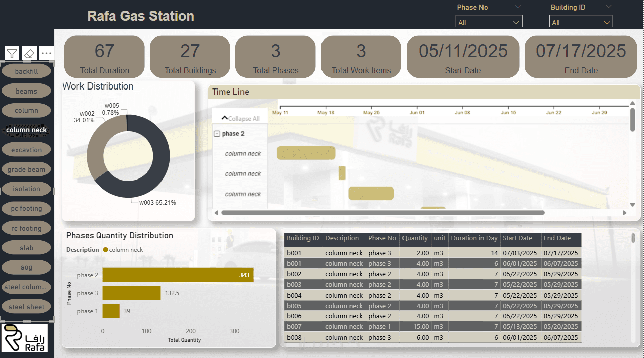The height and width of the screenshot is (358, 644).
Task: Select the grade beam slicer button
Action: tap(27, 169)
